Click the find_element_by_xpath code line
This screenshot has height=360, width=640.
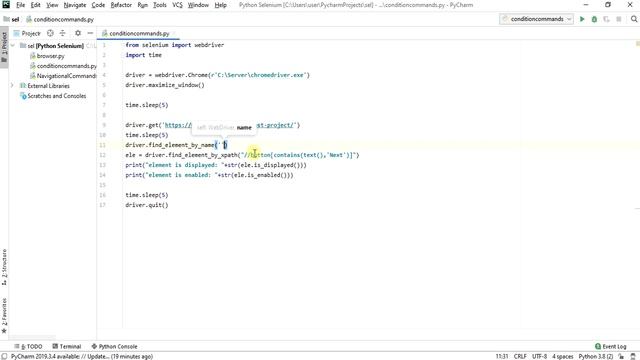click(x=242, y=155)
